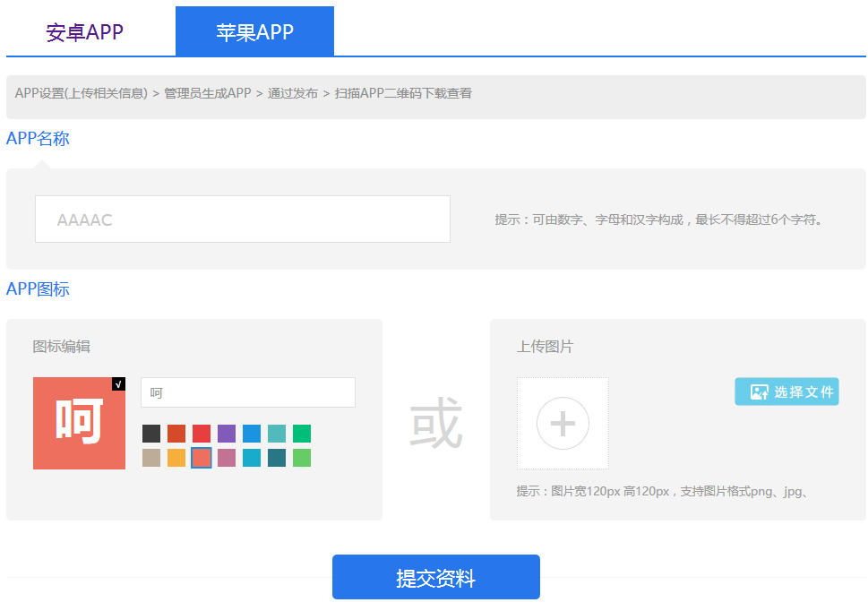Click the name hint about 6个字符
The width and height of the screenshot is (868, 611).
tap(658, 219)
